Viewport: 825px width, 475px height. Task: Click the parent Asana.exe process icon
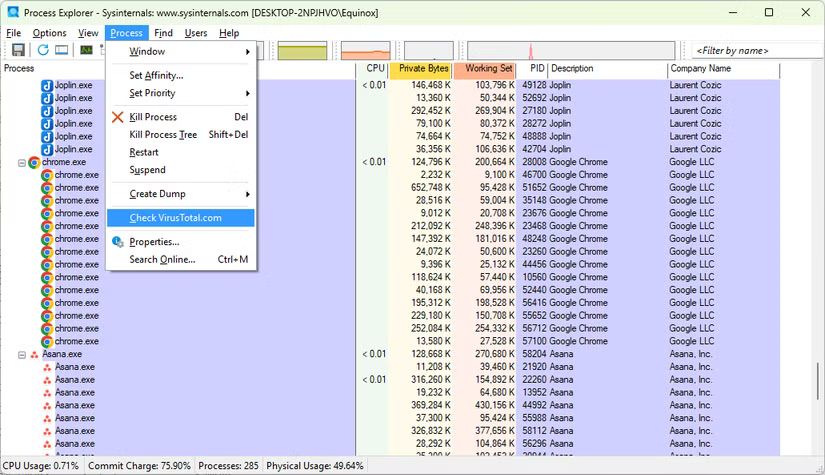(x=34, y=354)
